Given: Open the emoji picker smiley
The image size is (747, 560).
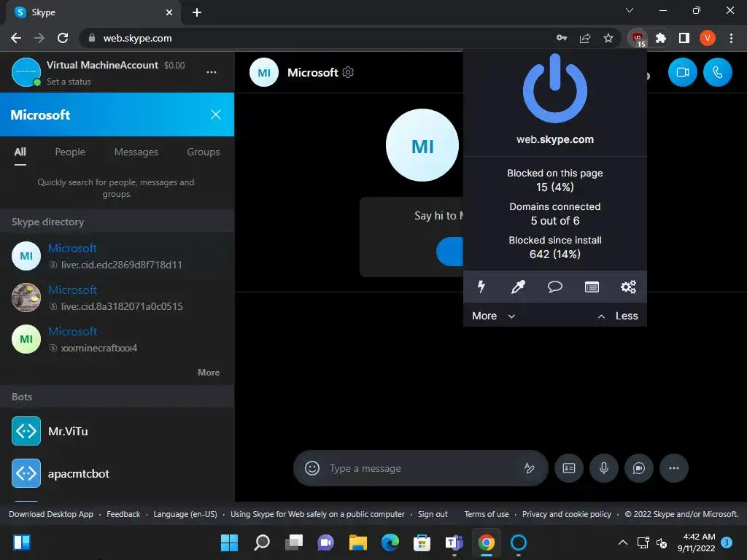Looking at the screenshot, I should tap(312, 468).
